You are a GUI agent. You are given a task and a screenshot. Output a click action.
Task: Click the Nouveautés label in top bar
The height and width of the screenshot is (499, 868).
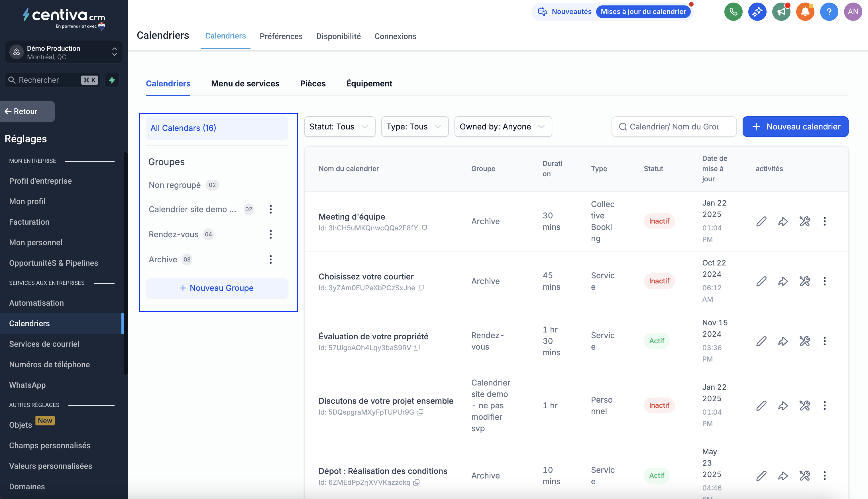point(571,12)
